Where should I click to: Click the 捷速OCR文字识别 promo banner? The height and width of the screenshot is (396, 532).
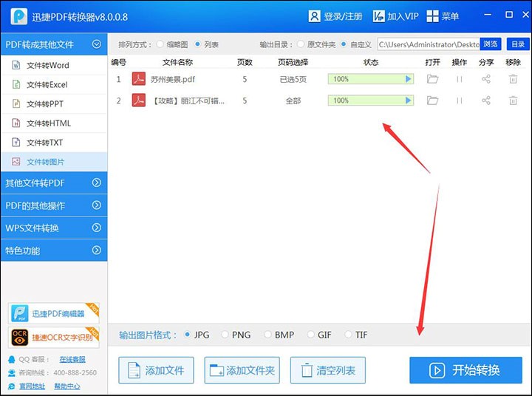click(54, 338)
